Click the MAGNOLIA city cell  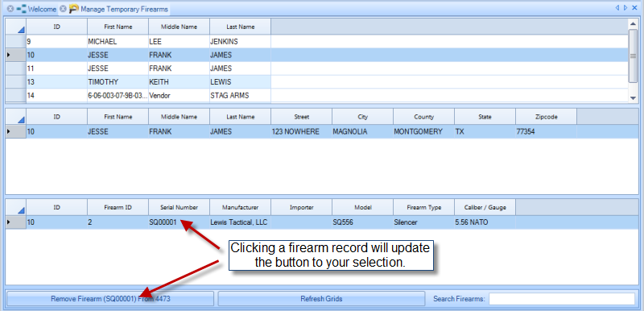(x=363, y=132)
